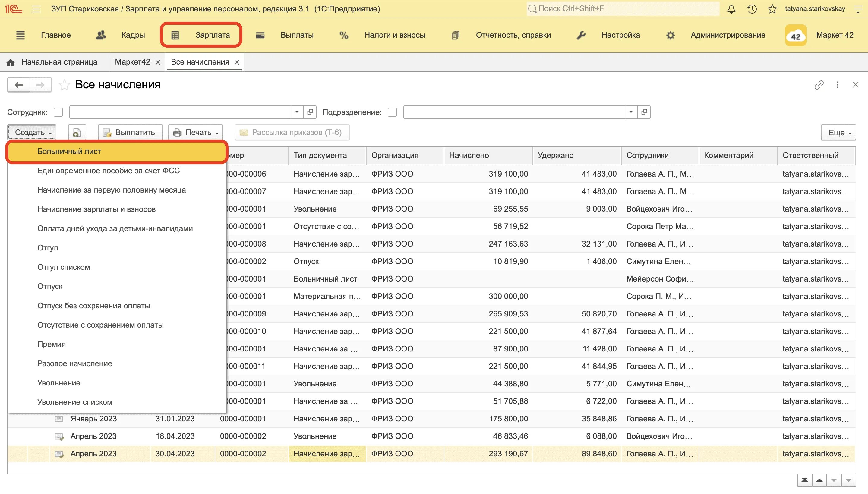The width and height of the screenshot is (868, 494).
Task: Click the copy document icon button
Action: click(77, 133)
